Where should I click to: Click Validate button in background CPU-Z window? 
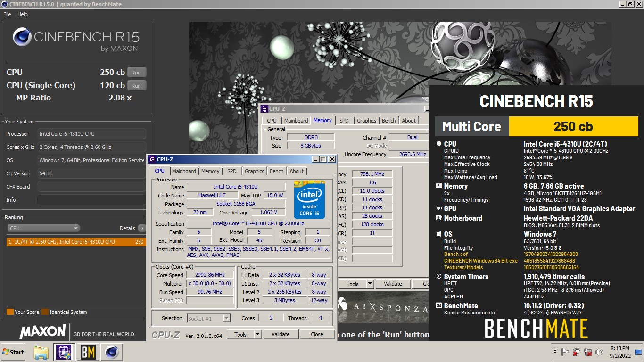[393, 284]
